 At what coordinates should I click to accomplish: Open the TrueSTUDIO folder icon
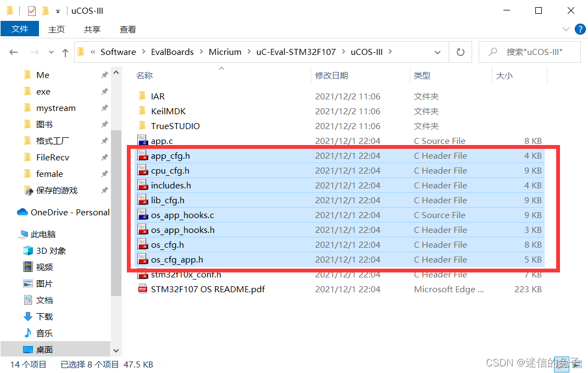tap(142, 126)
